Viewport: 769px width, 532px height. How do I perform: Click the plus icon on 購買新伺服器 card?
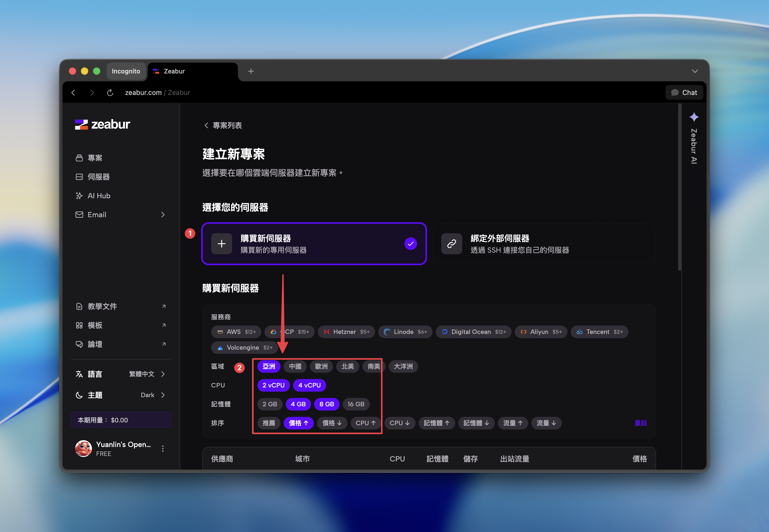221,244
